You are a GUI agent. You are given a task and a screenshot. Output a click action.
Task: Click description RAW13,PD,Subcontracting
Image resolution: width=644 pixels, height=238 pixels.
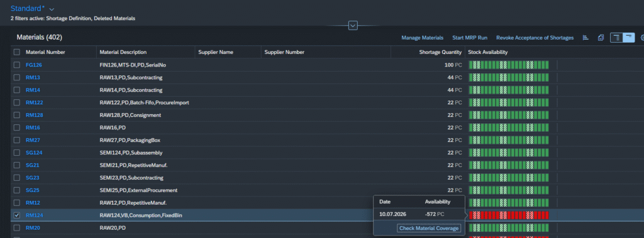click(x=131, y=77)
